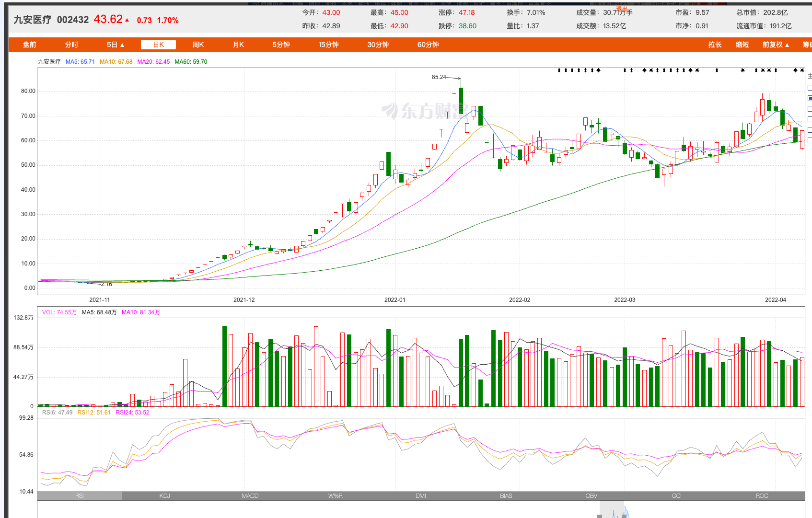The image size is (812, 518).
Task: Switch to the 分时 tab
Action: click(x=71, y=45)
